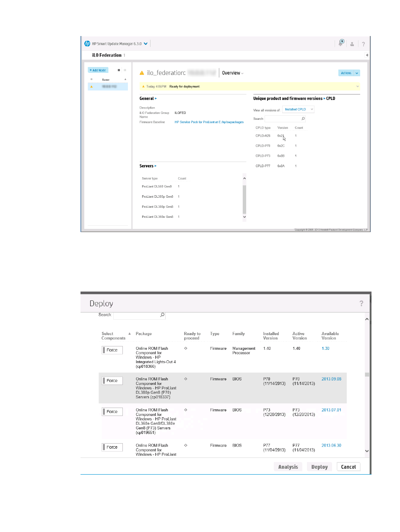Screen dimensions: 400x532
Task: Expand the Ready for deployment notification
Action: click(358, 86)
